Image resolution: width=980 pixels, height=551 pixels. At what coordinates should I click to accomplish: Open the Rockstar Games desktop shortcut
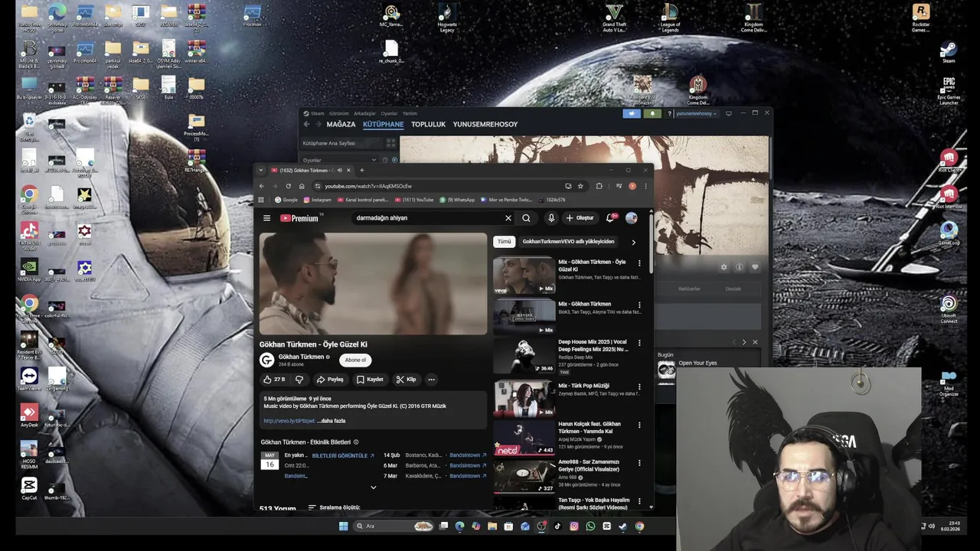921,18
